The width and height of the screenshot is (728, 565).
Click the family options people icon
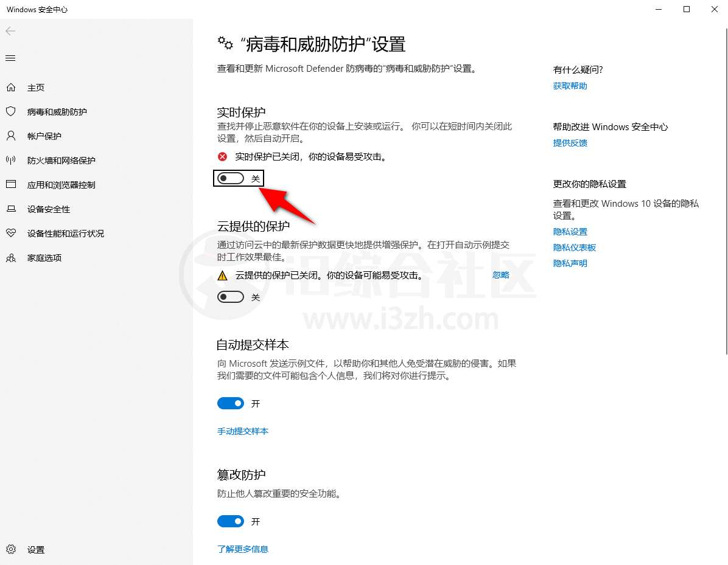click(x=11, y=257)
